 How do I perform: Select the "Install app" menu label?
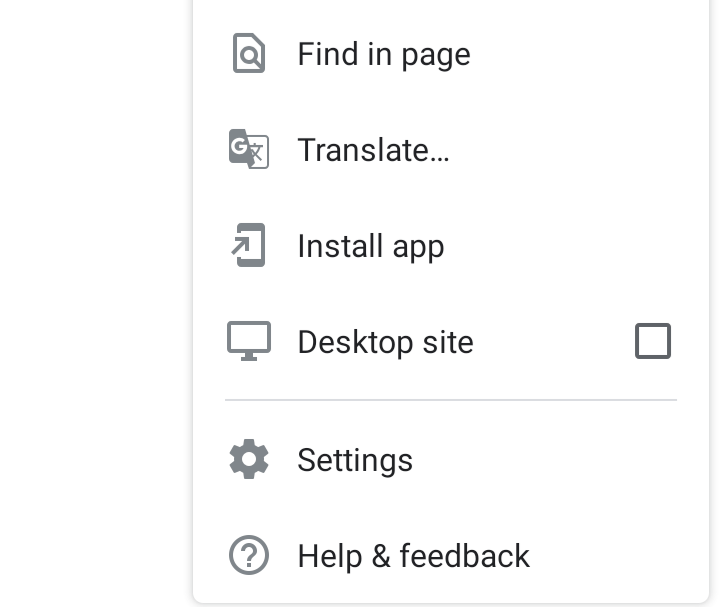371,246
